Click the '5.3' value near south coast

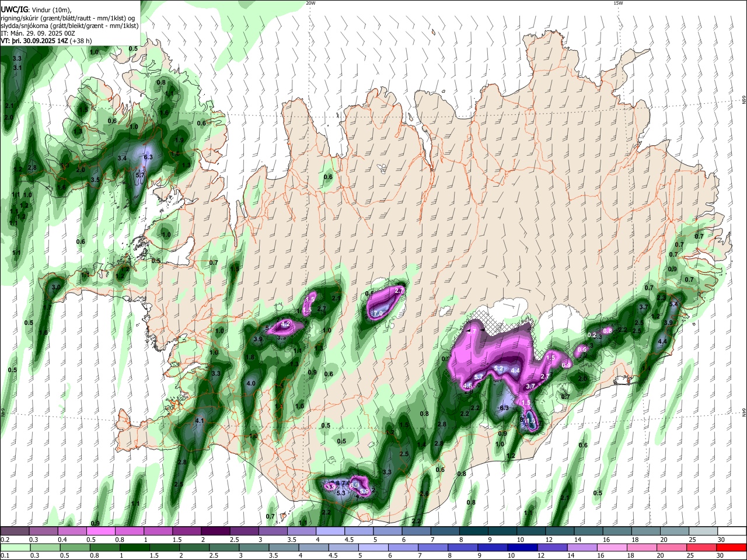pyautogui.click(x=341, y=493)
